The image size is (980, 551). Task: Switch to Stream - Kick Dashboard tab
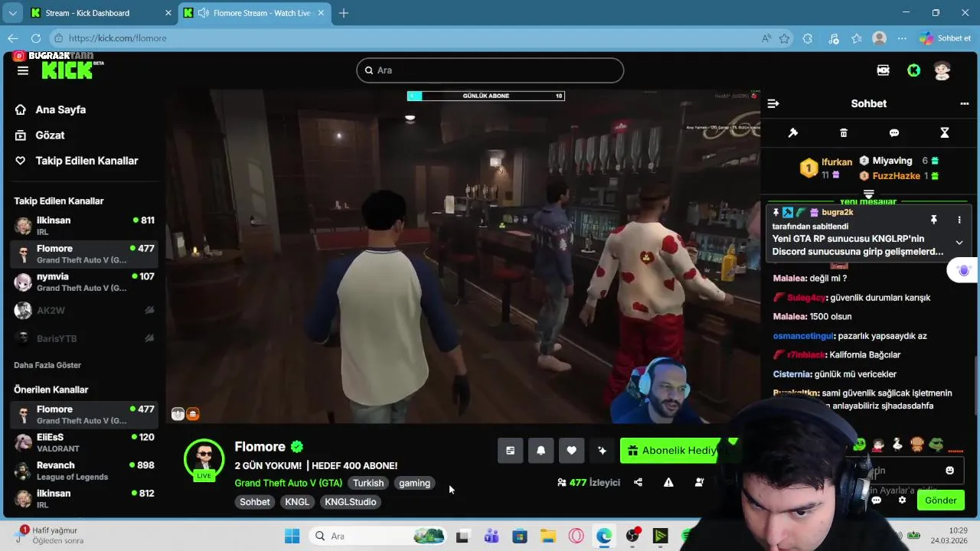[x=100, y=13]
